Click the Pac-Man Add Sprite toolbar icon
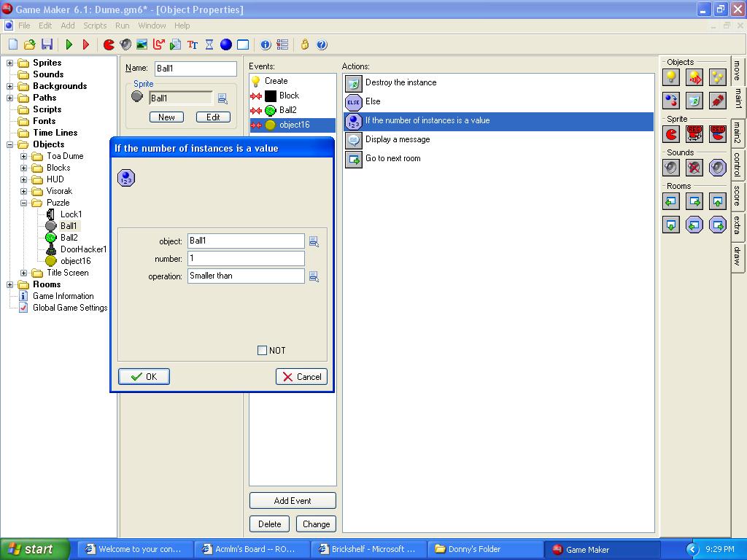 [109, 44]
